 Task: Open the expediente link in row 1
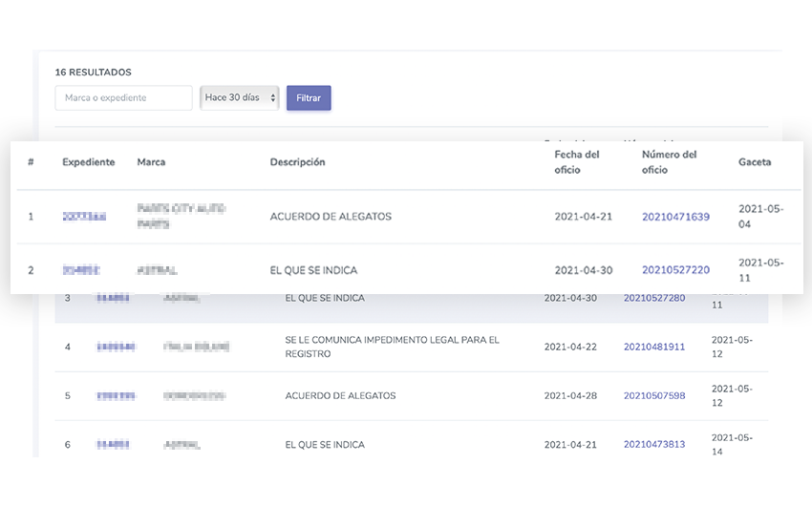point(84,218)
